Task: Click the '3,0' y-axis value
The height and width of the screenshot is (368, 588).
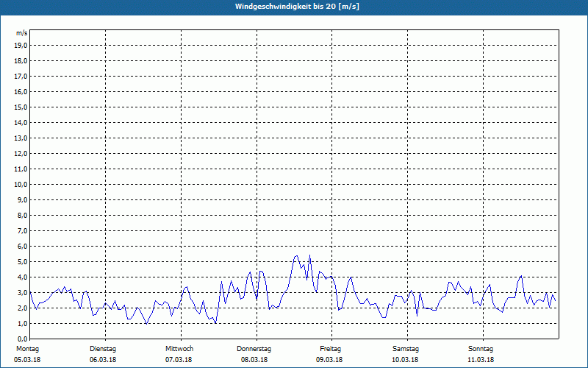Action: 22,292
